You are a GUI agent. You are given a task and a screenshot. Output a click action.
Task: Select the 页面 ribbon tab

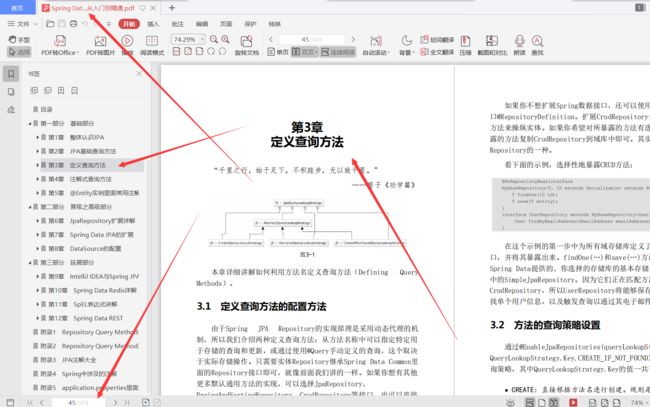tap(226, 24)
